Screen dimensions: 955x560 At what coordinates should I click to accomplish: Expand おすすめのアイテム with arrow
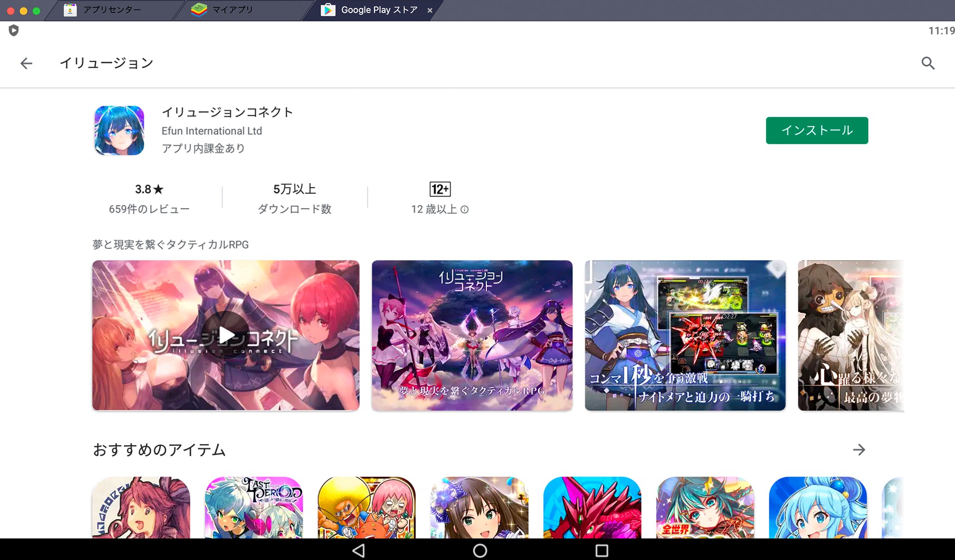tap(859, 450)
